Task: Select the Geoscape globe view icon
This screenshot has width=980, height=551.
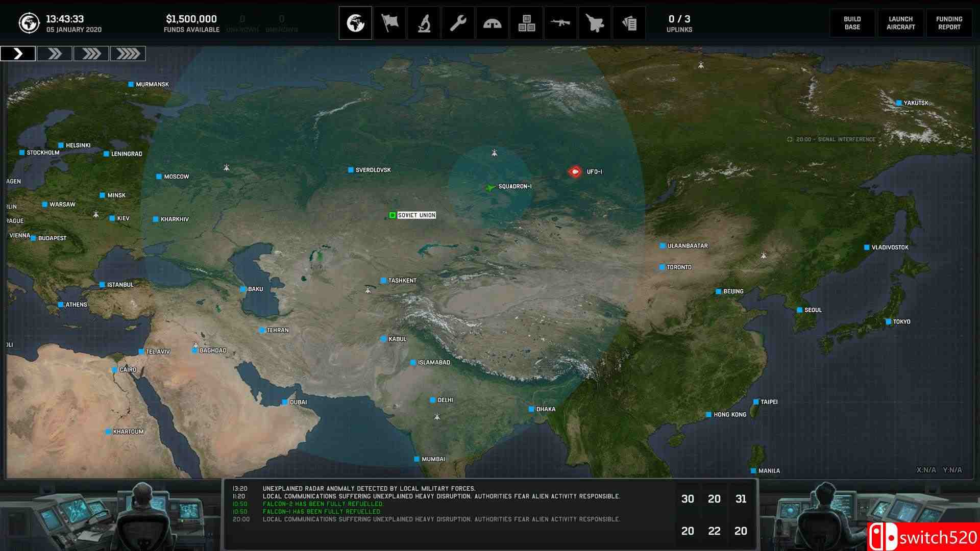Action: pos(355,22)
